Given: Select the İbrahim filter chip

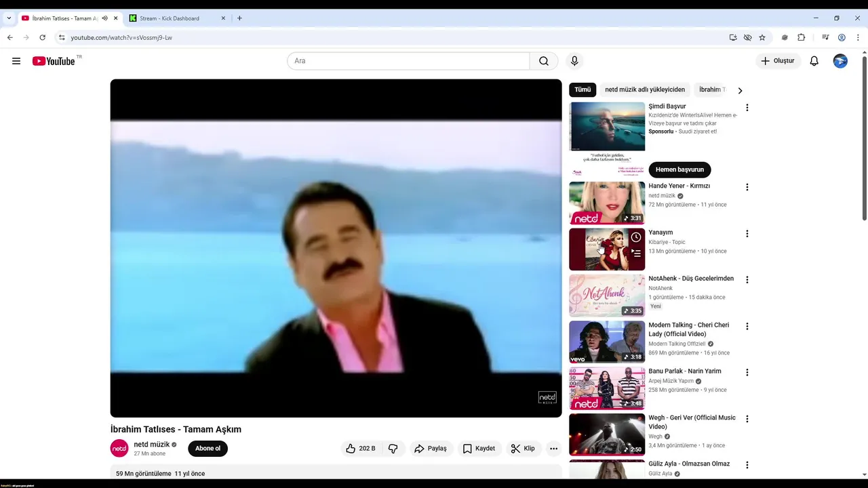Looking at the screenshot, I should [711, 89].
